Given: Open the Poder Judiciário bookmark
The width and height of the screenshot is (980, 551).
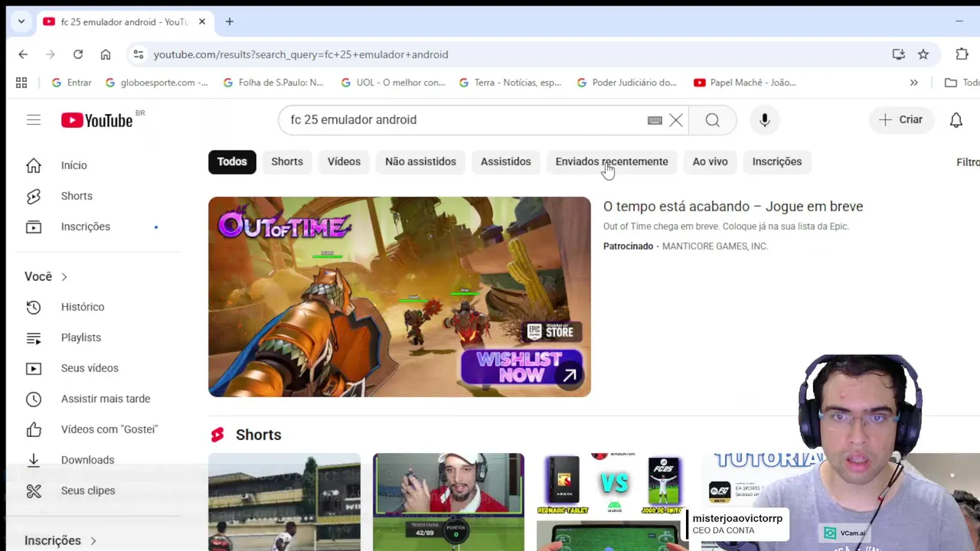Looking at the screenshot, I should (x=627, y=83).
